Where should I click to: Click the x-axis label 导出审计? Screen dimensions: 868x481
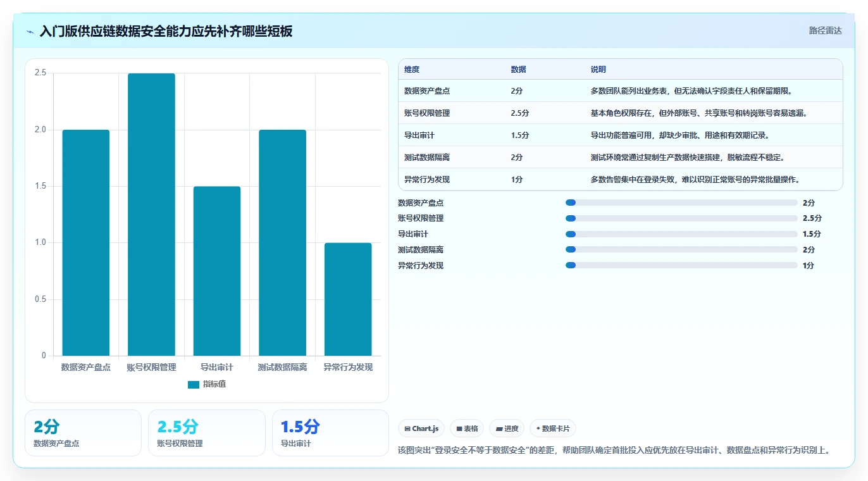(x=217, y=367)
